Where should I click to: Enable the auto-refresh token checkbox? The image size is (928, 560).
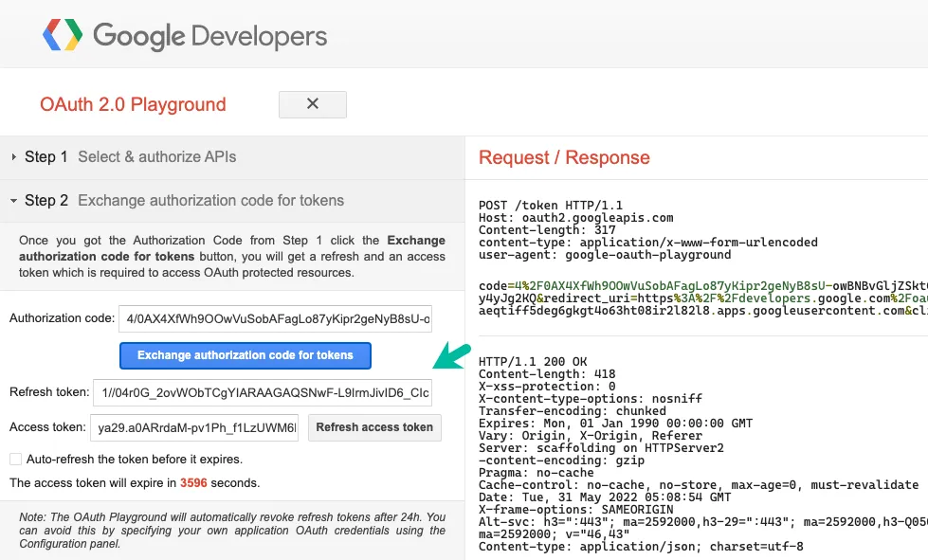(x=15, y=460)
